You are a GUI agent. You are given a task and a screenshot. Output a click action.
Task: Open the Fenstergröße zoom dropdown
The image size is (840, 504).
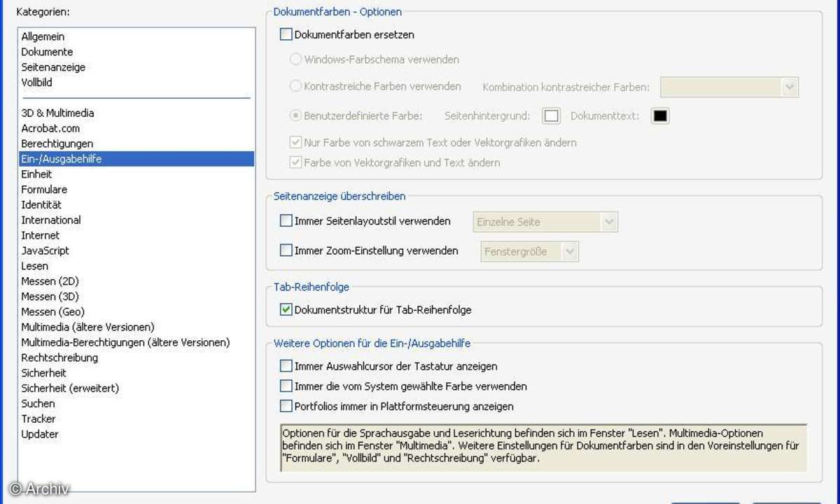click(530, 251)
